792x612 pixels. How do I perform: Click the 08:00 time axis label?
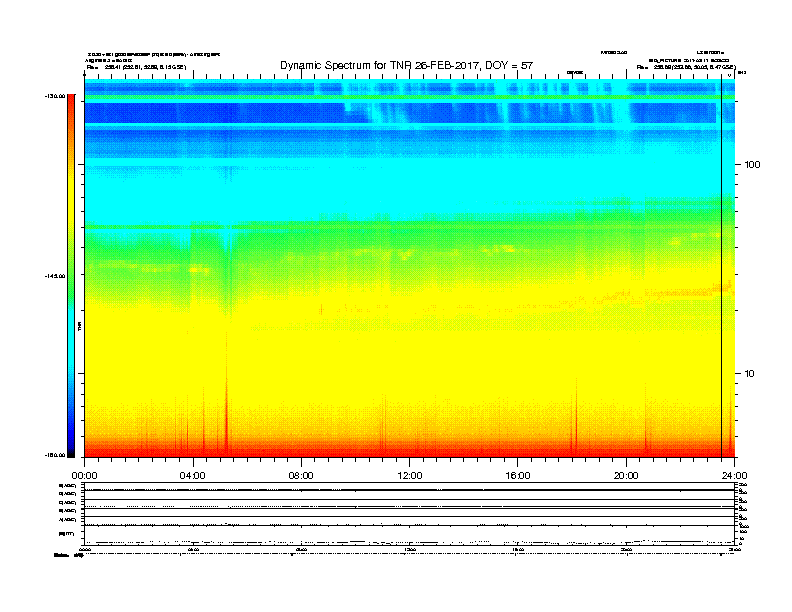[x=301, y=475]
